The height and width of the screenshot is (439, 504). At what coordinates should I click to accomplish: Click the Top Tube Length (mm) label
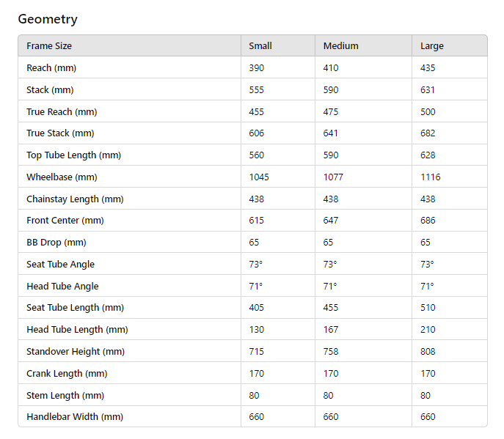[73, 155]
